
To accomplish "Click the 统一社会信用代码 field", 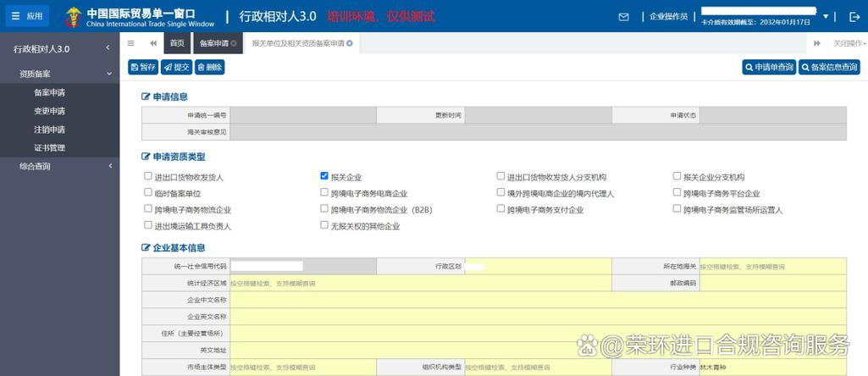I will (x=303, y=267).
